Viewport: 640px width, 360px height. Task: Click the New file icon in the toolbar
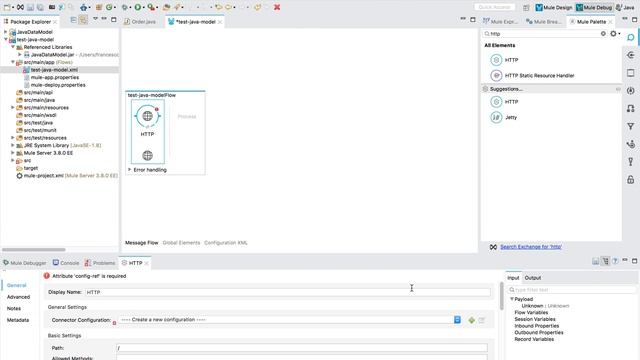[x=7, y=7]
